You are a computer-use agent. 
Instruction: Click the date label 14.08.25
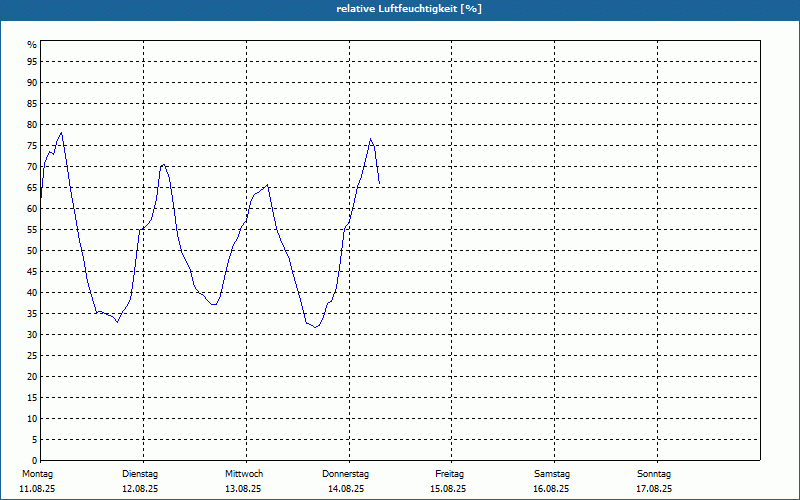tap(346, 489)
